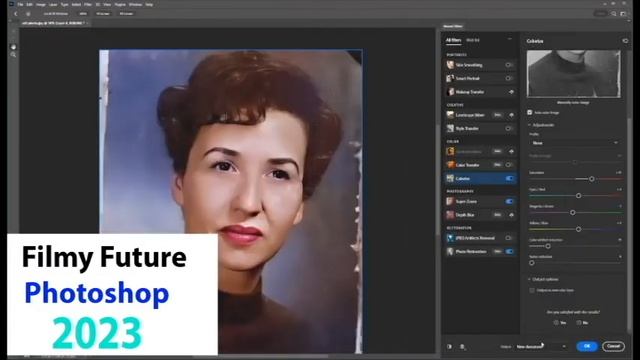Click the layer preview icon at panel bottom

point(462,347)
